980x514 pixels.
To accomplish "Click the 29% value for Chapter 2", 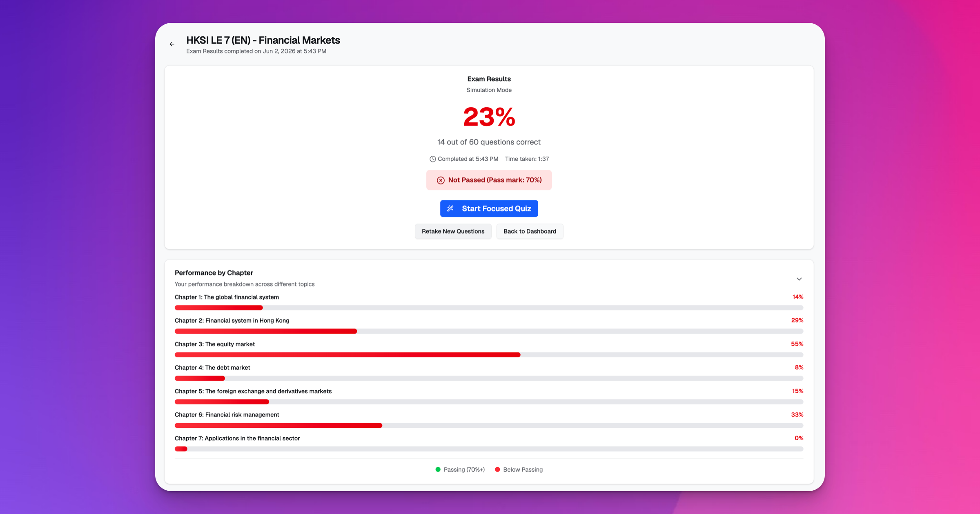I will pos(797,320).
